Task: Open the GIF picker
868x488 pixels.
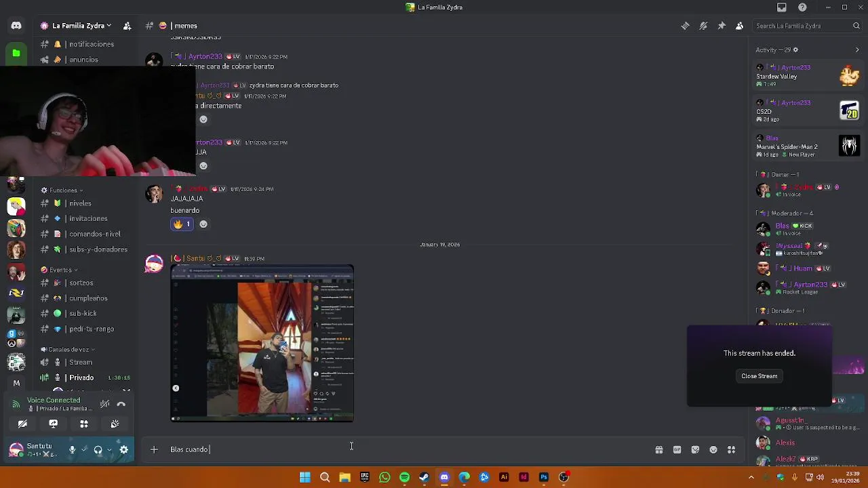Action: point(677,449)
